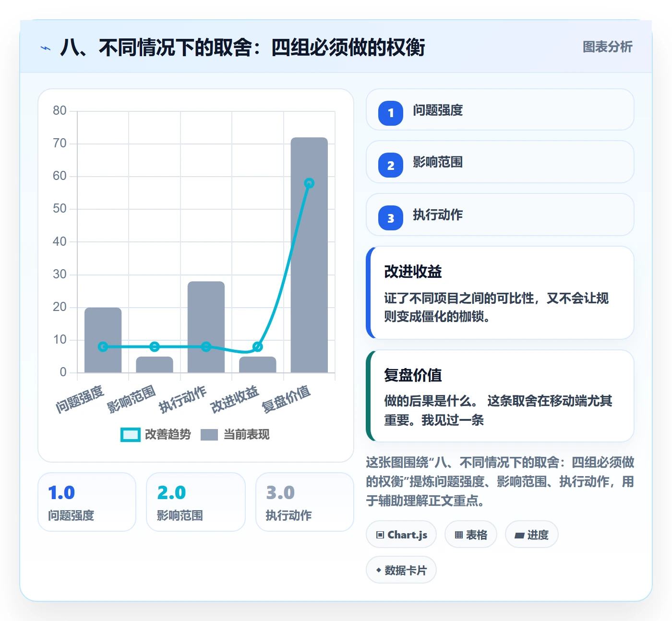Click the lightning bolt icon beside the title
Image resolution: width=672 pixels, height=621 pixels.
pos(46,48)
